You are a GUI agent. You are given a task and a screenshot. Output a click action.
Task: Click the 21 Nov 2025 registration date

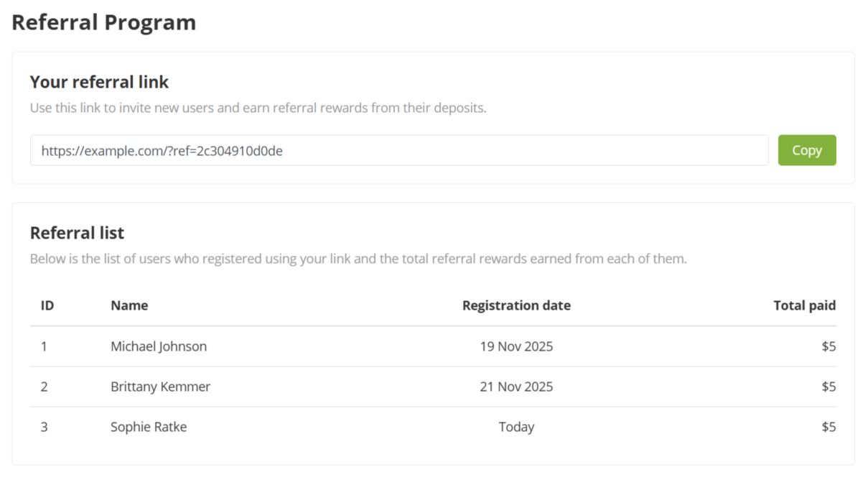[x=516, y=387]
